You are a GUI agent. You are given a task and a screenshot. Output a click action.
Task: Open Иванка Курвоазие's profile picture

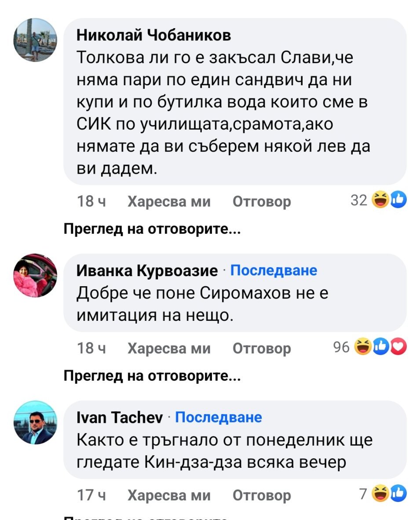point(36,276)
